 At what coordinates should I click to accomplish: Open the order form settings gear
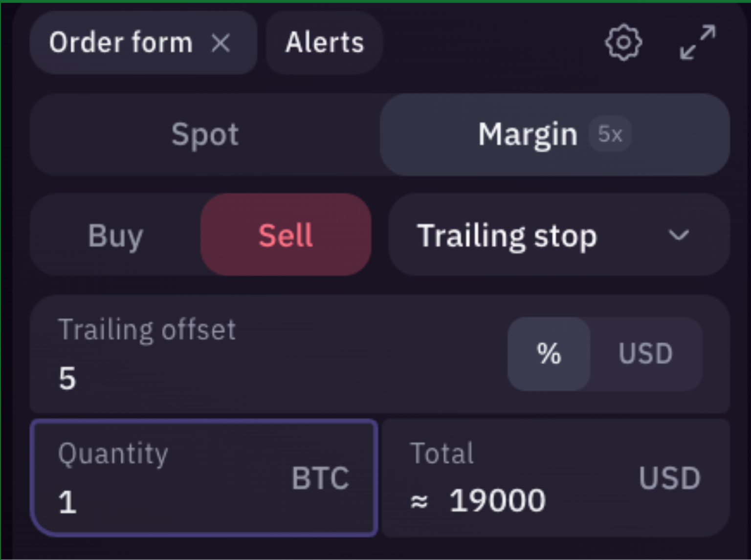tap(623, 42)
